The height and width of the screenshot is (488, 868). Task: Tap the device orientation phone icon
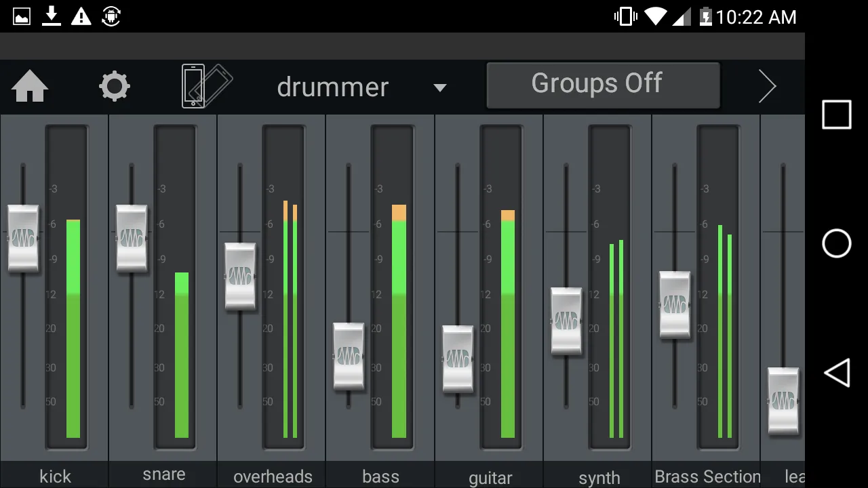click(x=206, y=86)
